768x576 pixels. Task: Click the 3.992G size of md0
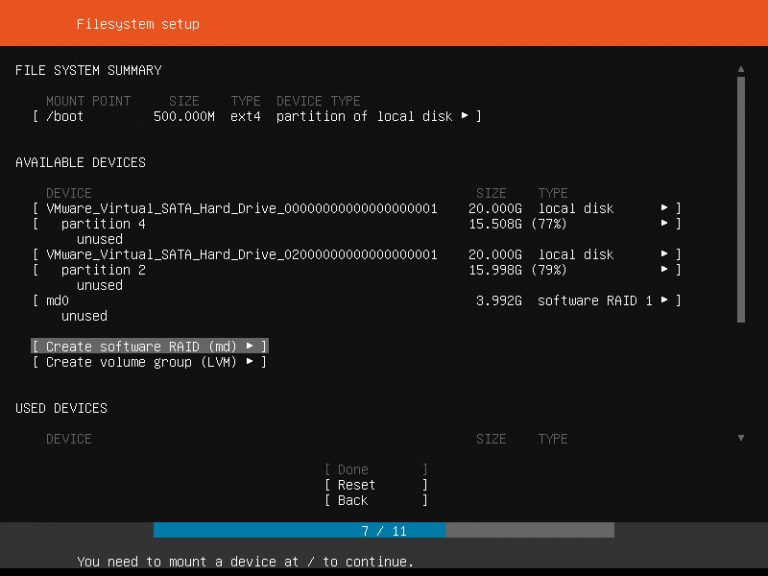click(x=499, y=301)
